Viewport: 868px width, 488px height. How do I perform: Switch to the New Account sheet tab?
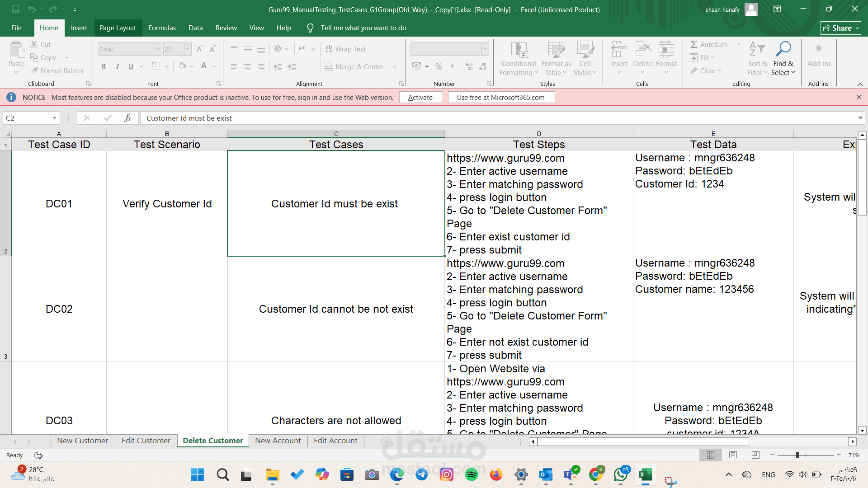(278, 441)
